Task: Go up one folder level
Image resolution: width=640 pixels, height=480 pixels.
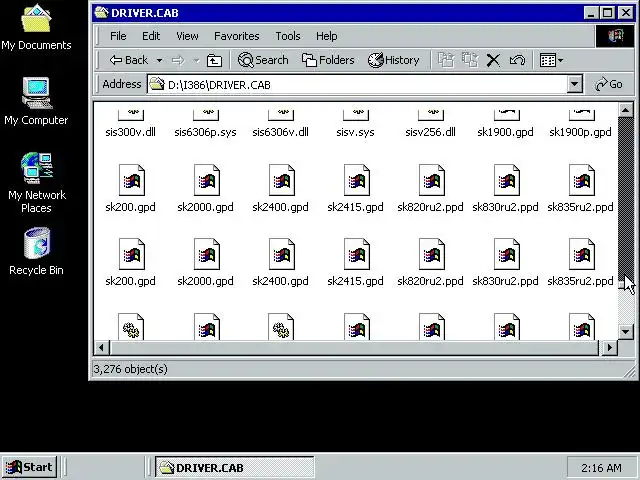Action: coord(214,60)
